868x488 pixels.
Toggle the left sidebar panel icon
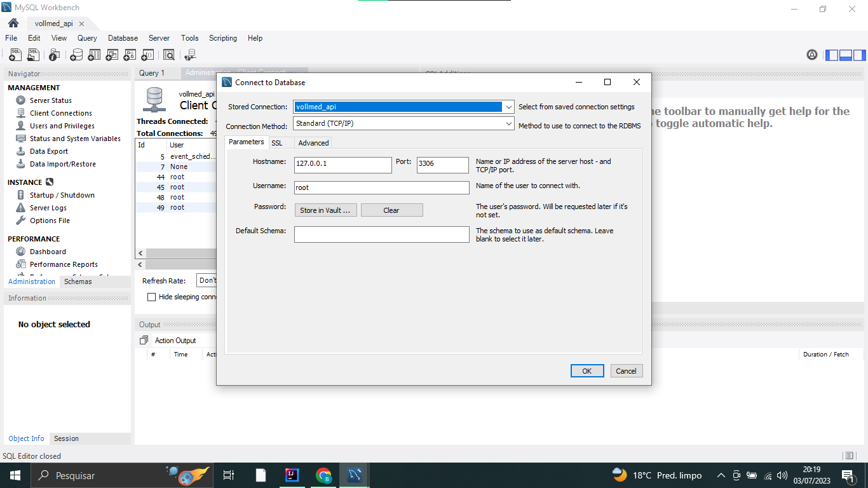coord(832,55)
